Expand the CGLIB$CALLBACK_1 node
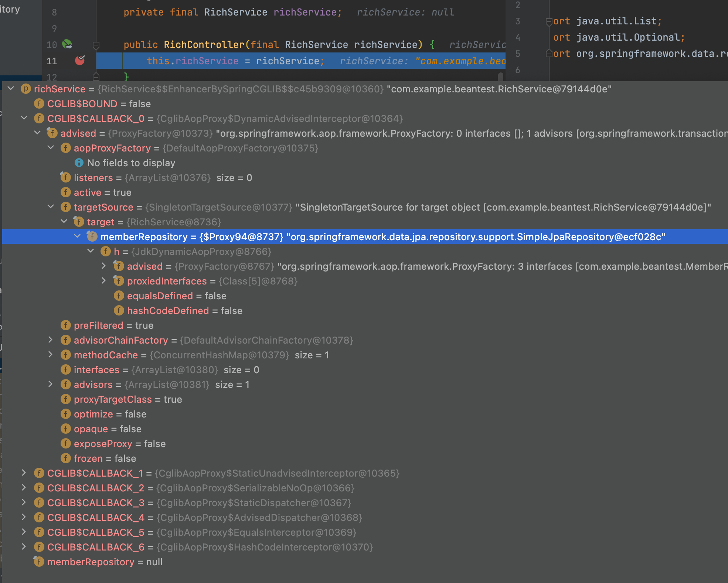This screenshot has width=728, height=583. point(24,473)
